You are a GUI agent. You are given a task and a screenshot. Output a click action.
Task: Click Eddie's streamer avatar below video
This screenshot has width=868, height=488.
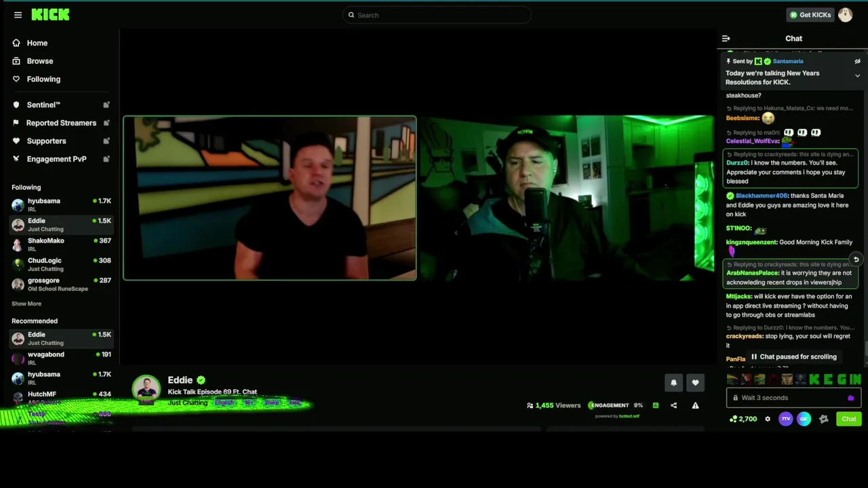point(146,390)
